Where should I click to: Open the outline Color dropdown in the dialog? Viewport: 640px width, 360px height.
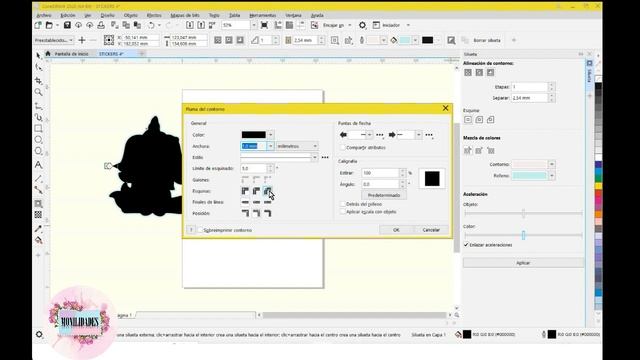click(x=271, y=135)
